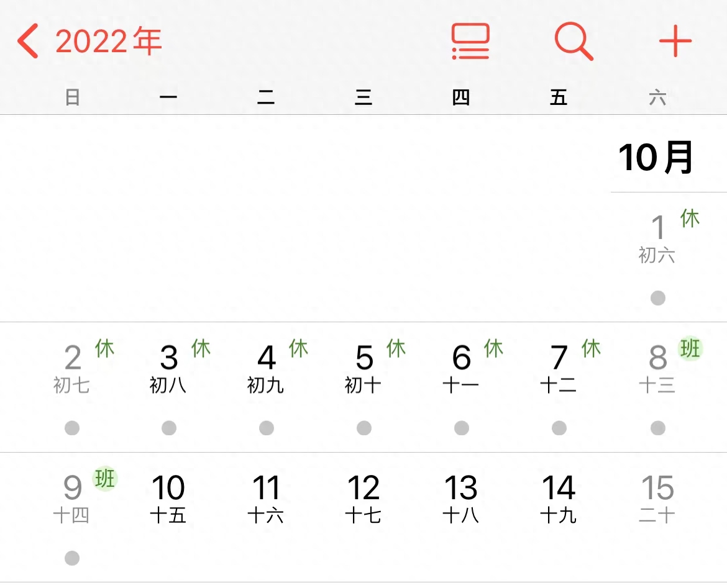Tap the 四 Thursday column header
Image resolution: width=727 pixels, height=588 pixels.
click(x=461, y=97)
